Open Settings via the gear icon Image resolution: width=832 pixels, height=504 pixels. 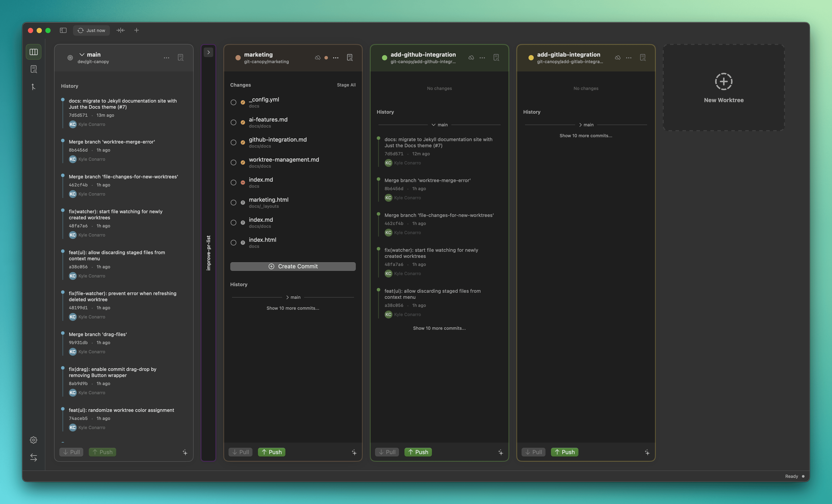tap(33, 440)
